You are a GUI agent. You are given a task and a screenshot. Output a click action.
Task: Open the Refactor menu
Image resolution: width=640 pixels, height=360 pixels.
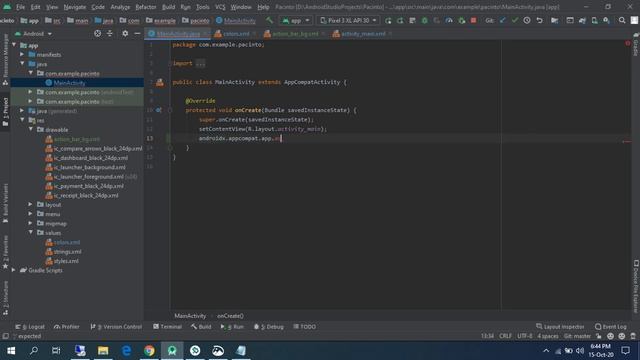[146, 7]
